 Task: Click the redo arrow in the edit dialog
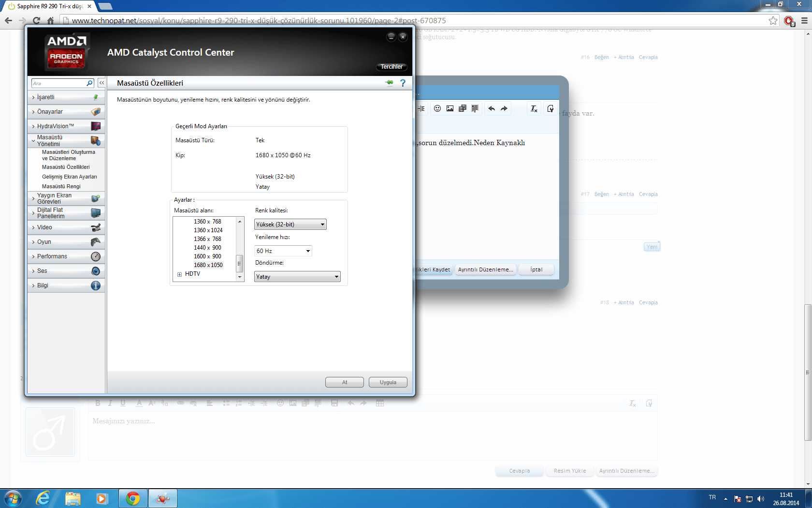[x=504, y=108]
